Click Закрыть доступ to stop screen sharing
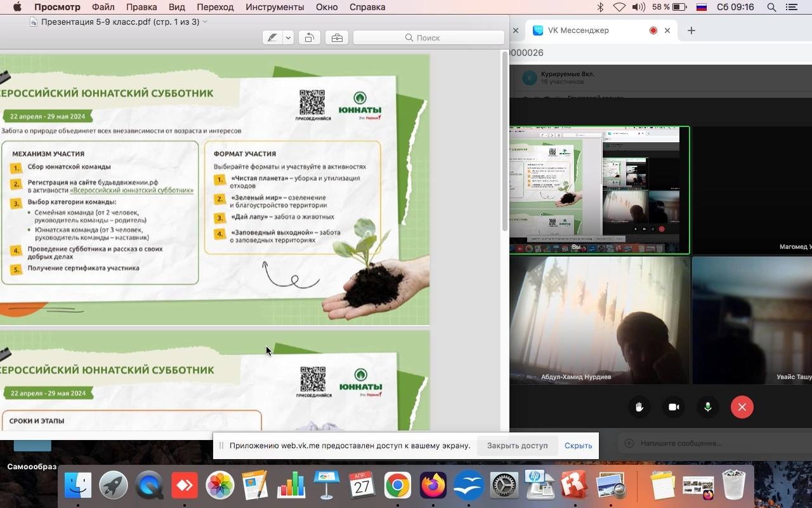Viewport: 812px width, 508px height. pos(517,446)
